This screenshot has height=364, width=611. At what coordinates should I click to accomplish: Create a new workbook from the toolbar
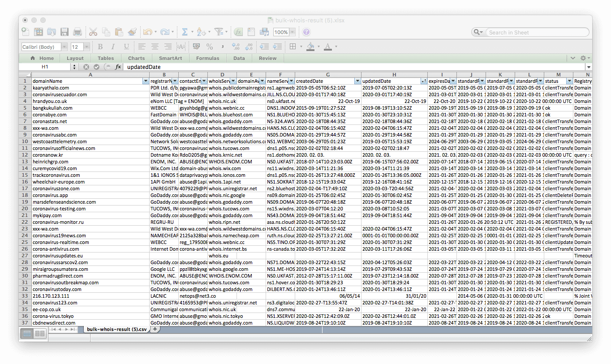pos(26,32)
